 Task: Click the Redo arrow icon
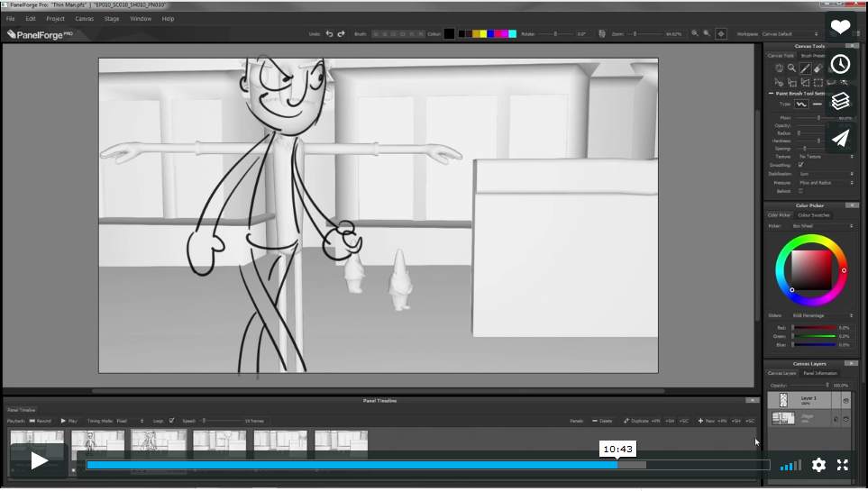342,33
